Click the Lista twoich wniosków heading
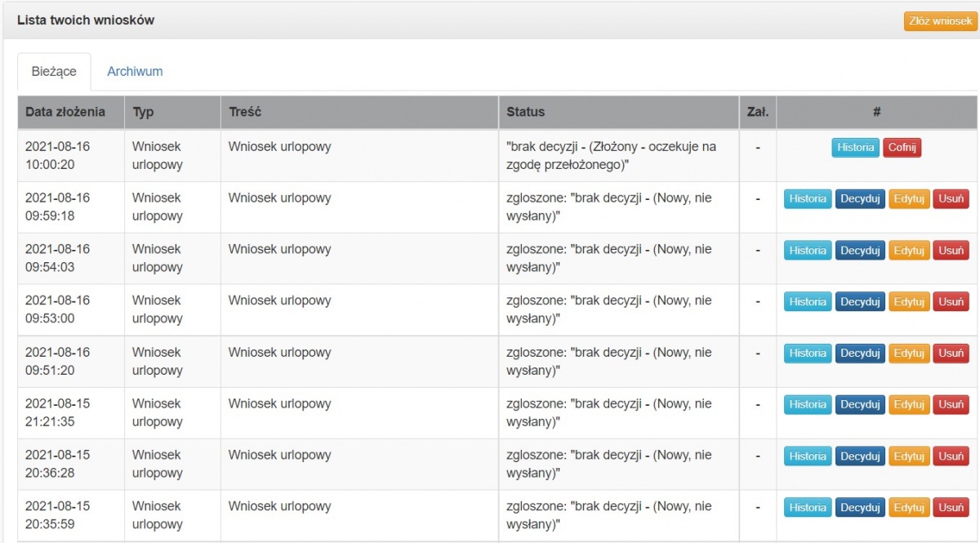980x543 pixels. (86, 20)
